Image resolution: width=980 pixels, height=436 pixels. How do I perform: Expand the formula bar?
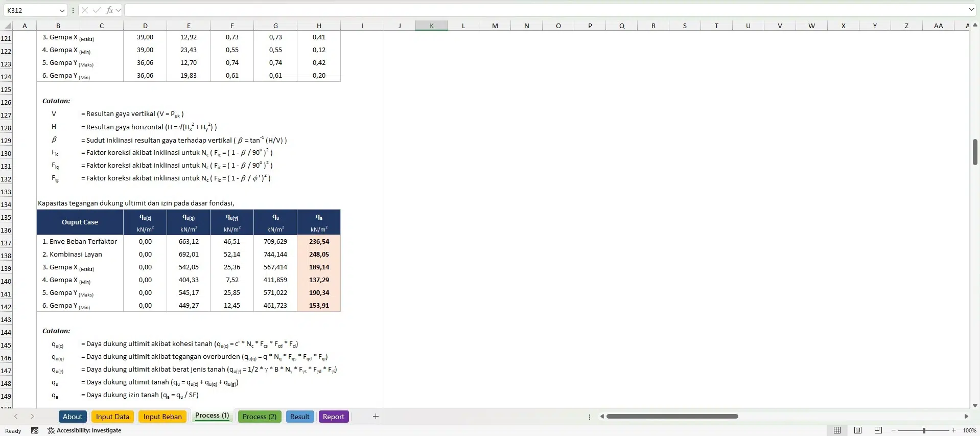pyautogui.click(x=971, y=10)
